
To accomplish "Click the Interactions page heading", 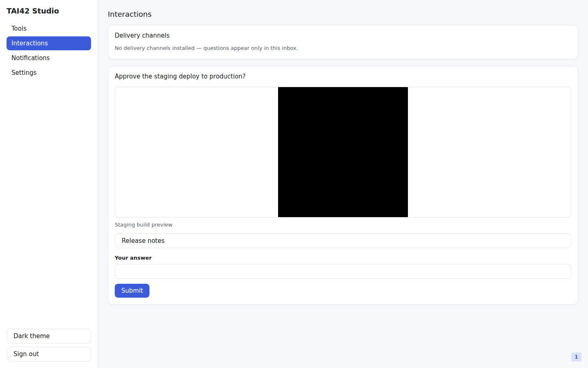I will click(129, 14).
